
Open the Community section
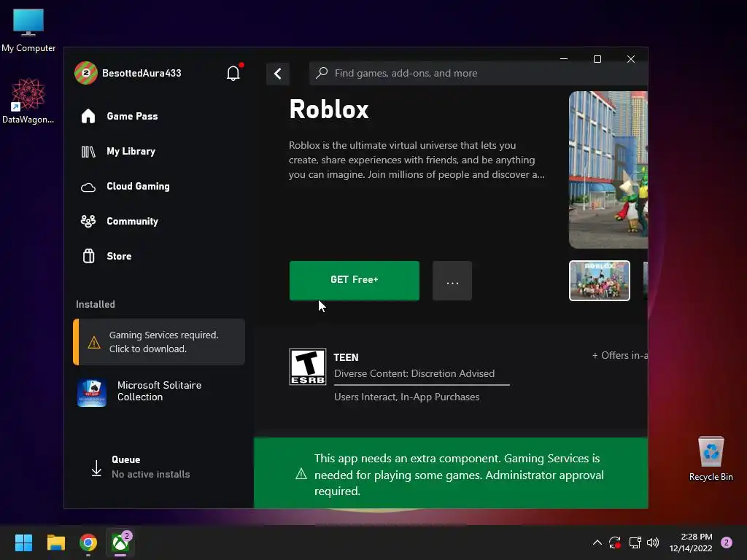click(x=119, y=221)
